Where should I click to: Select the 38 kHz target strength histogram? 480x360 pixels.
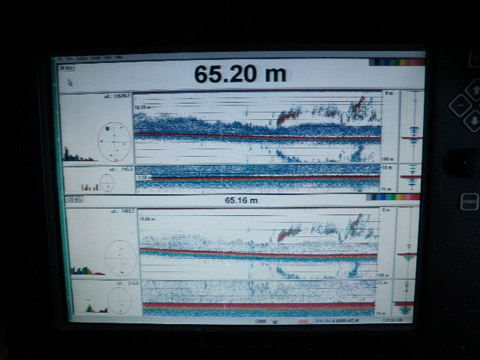click(79, 155)
